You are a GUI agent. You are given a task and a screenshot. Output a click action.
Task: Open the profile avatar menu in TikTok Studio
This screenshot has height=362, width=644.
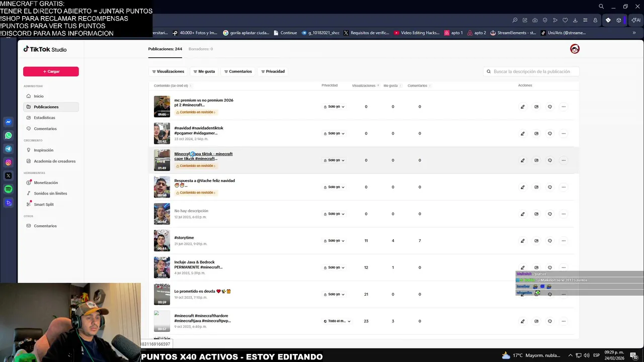pos(575,49)
